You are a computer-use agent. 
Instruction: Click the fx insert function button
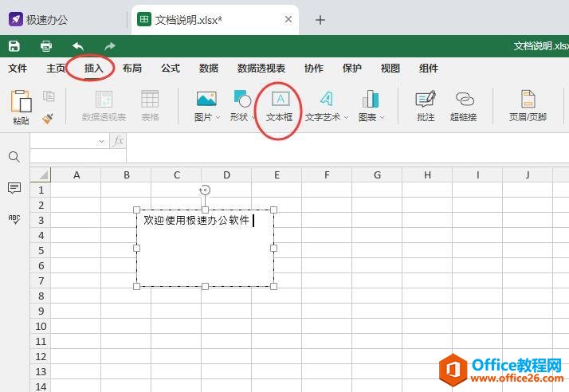click(x=118, y=141)
